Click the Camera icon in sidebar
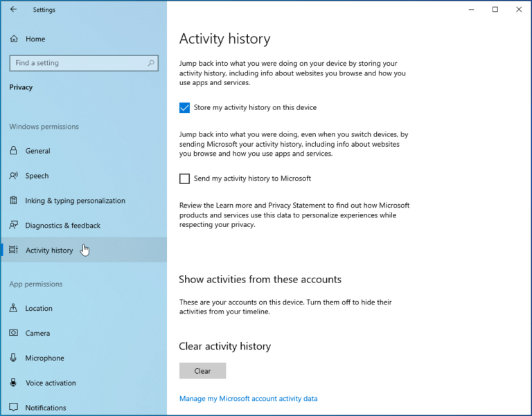Viewport: 532px width, 416px height. pos(13,333)
